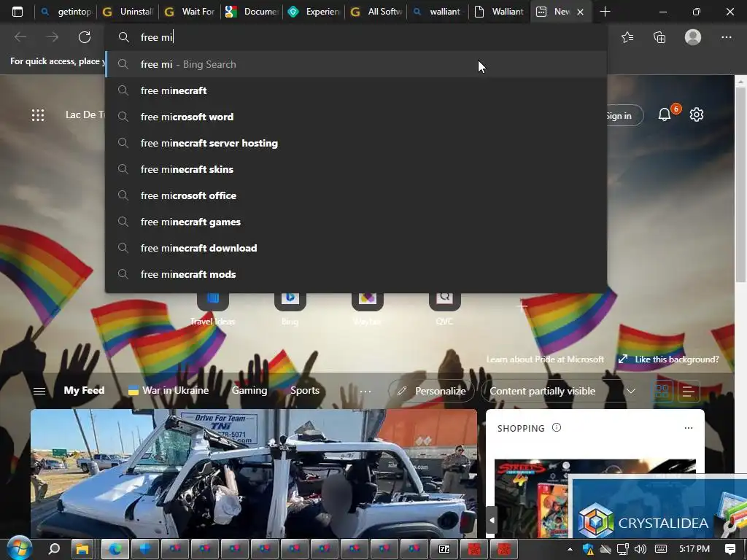Select the 'free minecraft skins' suggestion

point(356,169)
